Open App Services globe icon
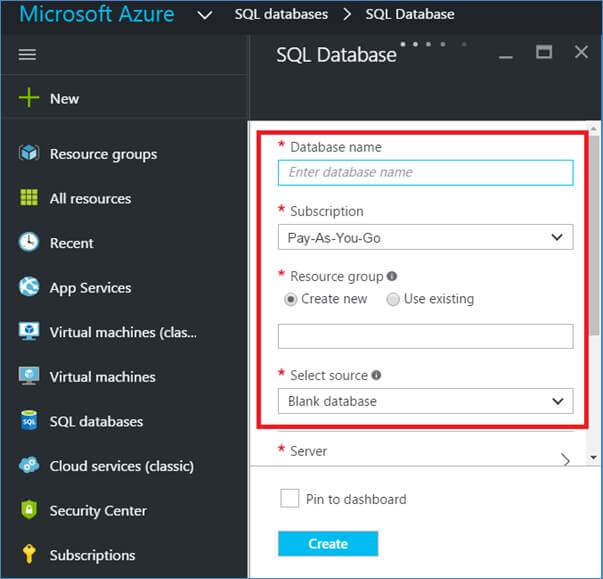The height and width of the screenshot is (579, 603). coord(29,287)
